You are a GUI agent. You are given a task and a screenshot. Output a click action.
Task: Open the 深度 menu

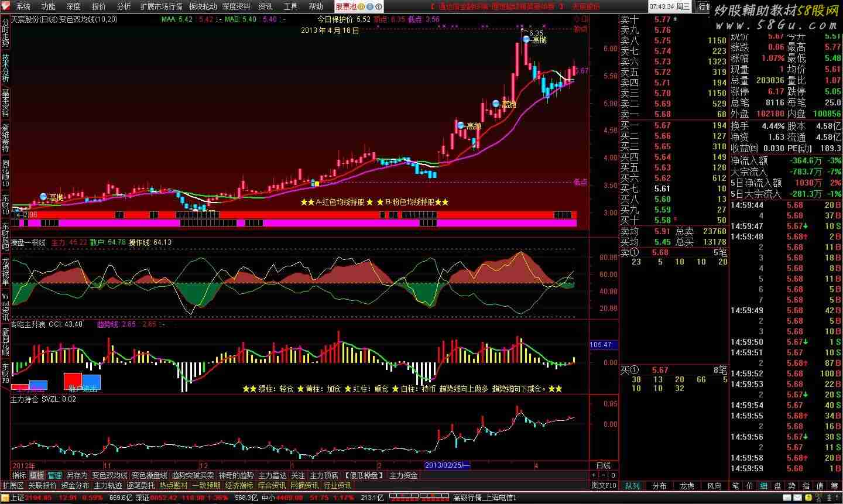click(74, 6)
